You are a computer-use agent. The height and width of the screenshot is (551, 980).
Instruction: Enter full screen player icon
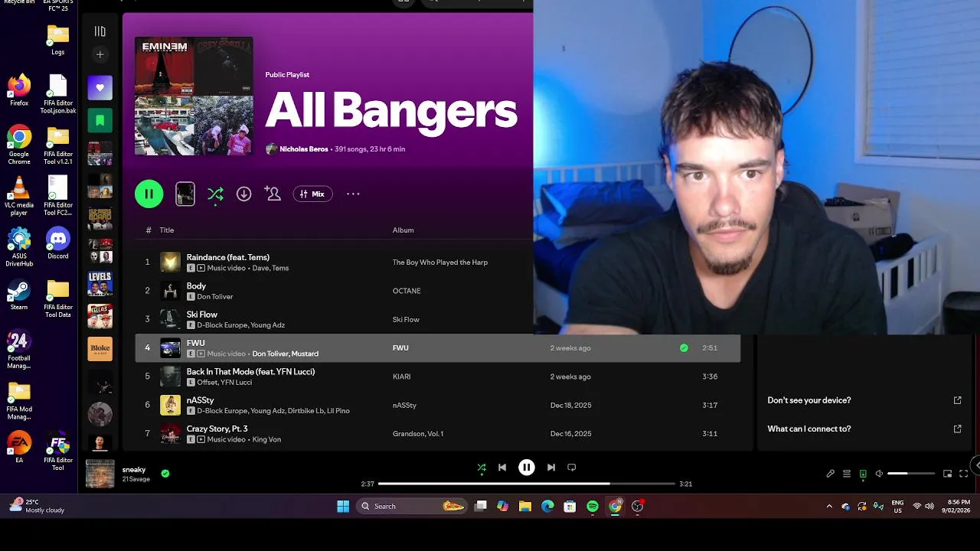[964, 474]
